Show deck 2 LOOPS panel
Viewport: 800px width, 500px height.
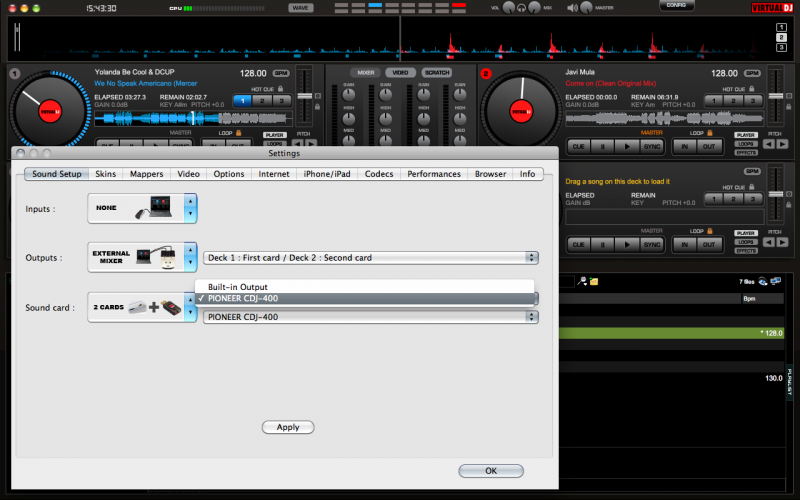tap(746, 144)
